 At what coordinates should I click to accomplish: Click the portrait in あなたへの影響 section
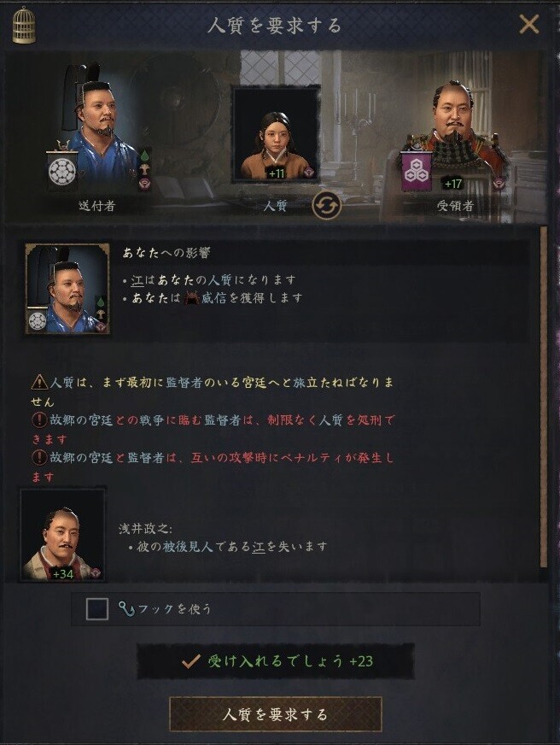[67, 289]
